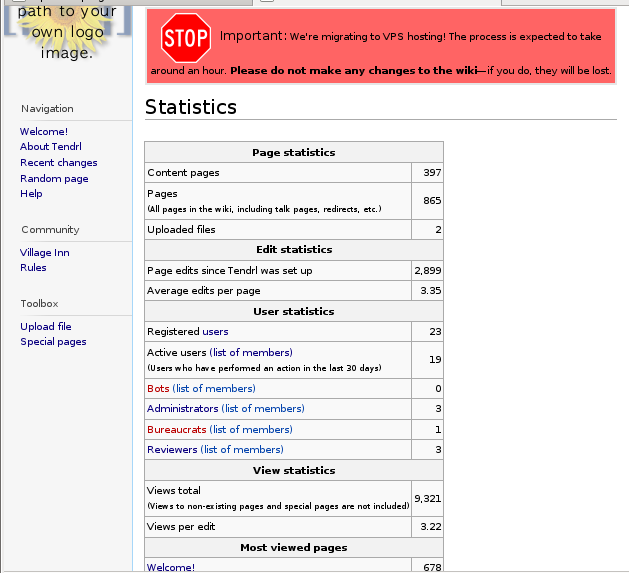Open list of members for Administrators
This screenshot has width=629, height=573.
pos(263,409)
